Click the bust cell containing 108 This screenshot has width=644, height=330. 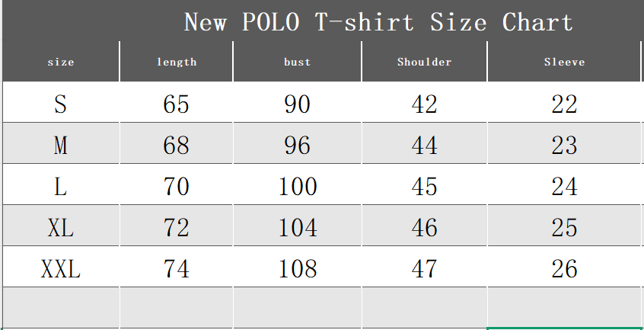pyautogui.click(x=298, y=268)
